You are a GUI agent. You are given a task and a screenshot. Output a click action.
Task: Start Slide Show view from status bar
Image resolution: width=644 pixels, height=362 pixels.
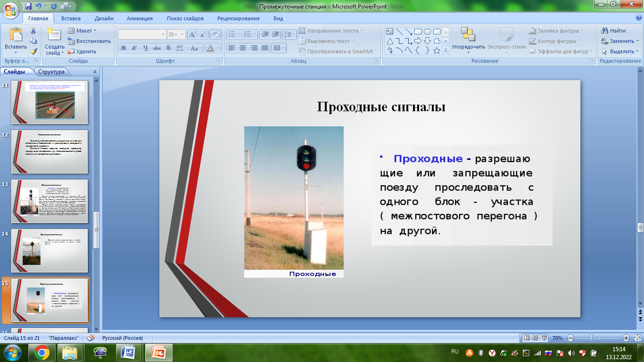click(545, 338)
